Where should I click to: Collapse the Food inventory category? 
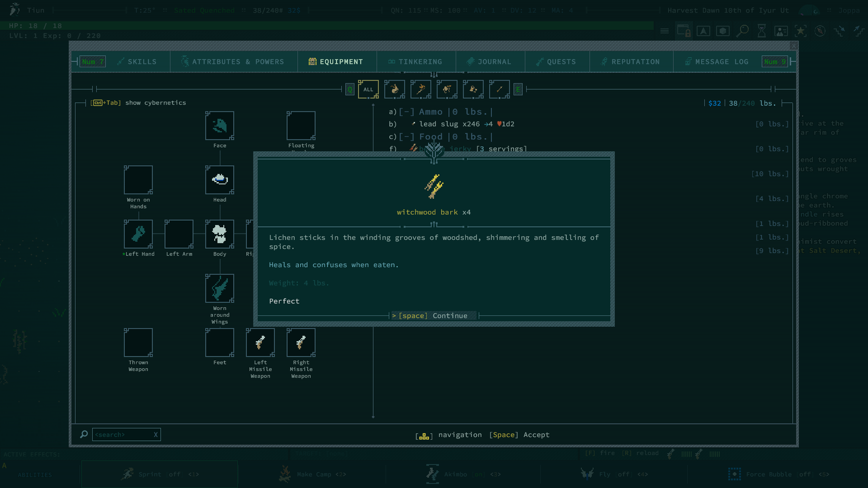point(406,136)
